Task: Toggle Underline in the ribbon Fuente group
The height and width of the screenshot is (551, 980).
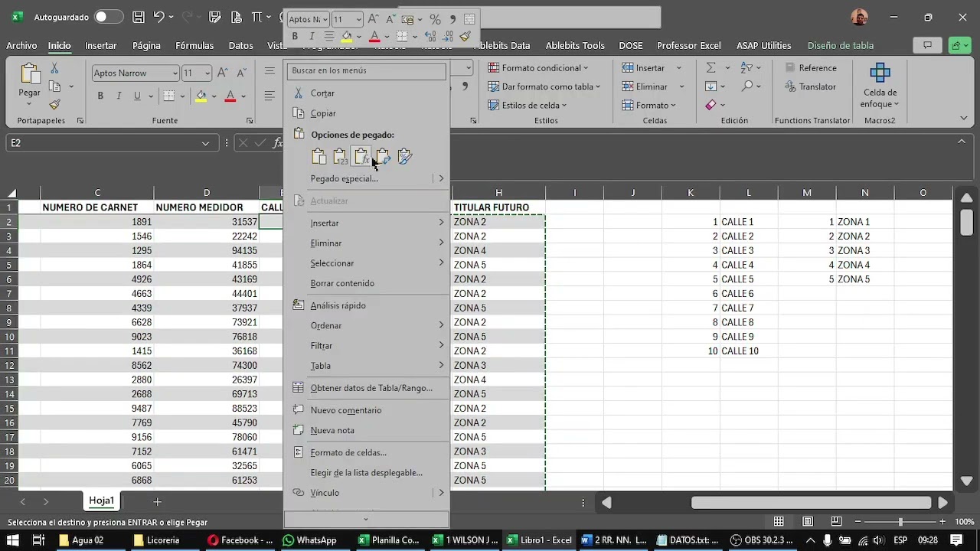Action: pos(138,96)
